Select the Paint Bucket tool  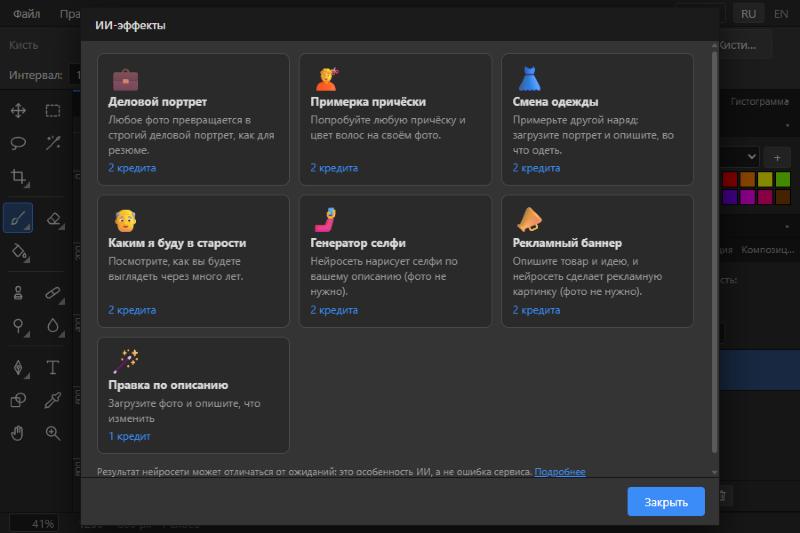[18, 251]
